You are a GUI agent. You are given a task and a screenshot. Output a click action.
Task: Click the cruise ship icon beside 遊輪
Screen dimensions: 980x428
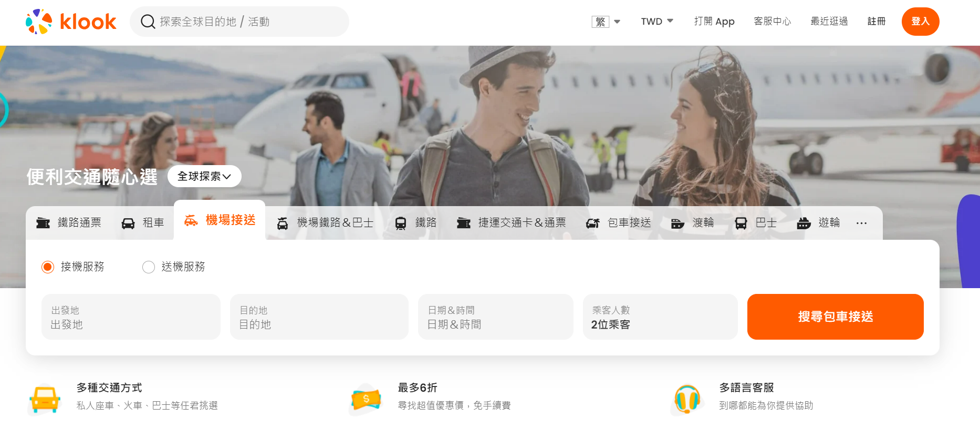pos(804,223)
